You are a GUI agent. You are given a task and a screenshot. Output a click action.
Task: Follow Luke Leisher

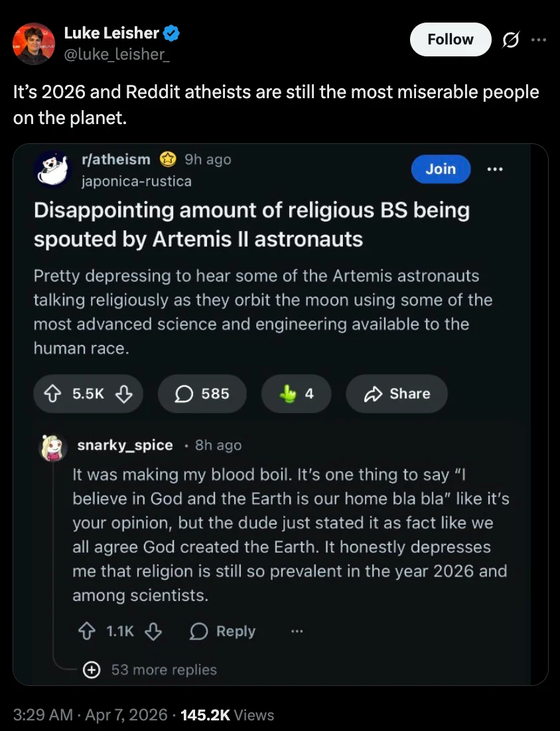coord(451,39)
